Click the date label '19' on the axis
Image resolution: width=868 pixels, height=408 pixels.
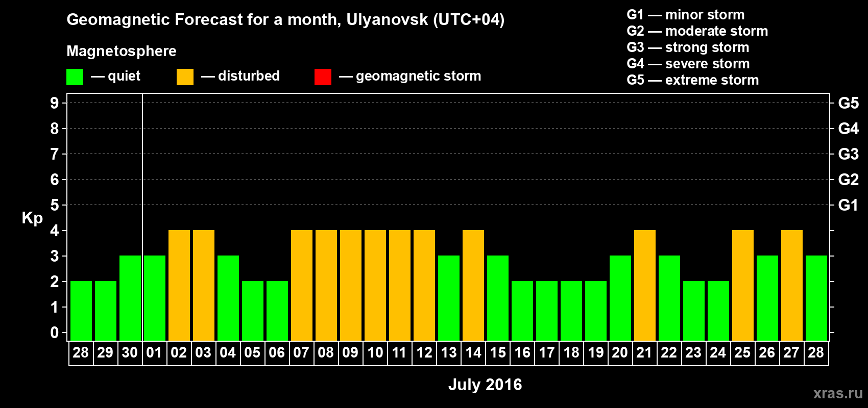click(x=596, y=353)
